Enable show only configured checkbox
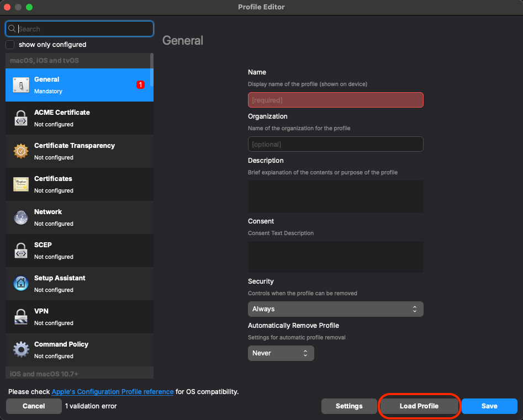 pyautogui.click(x=10, y=45)
